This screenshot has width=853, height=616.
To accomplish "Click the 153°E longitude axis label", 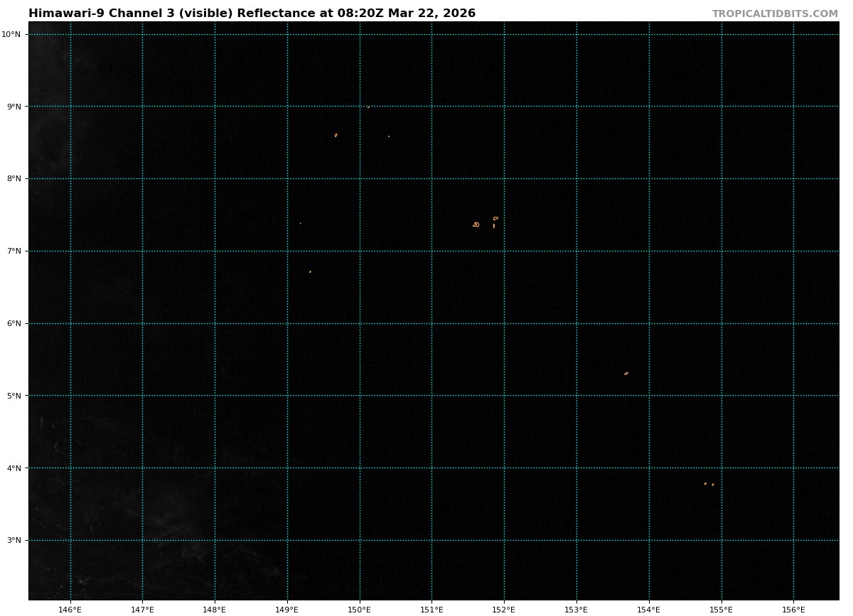I will [x=576, y=609].
